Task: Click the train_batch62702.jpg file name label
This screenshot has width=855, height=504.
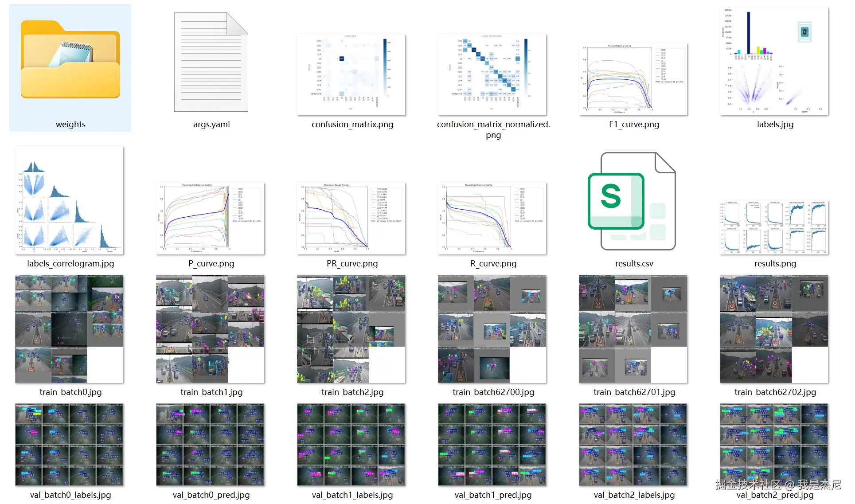Action: pyautogui.click(x=775, y=392)
